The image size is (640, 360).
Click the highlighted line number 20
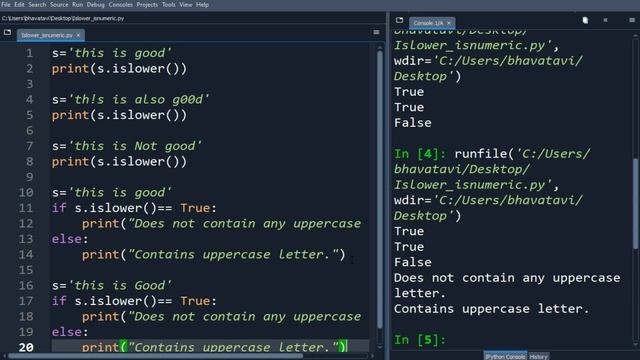[26, 347]
